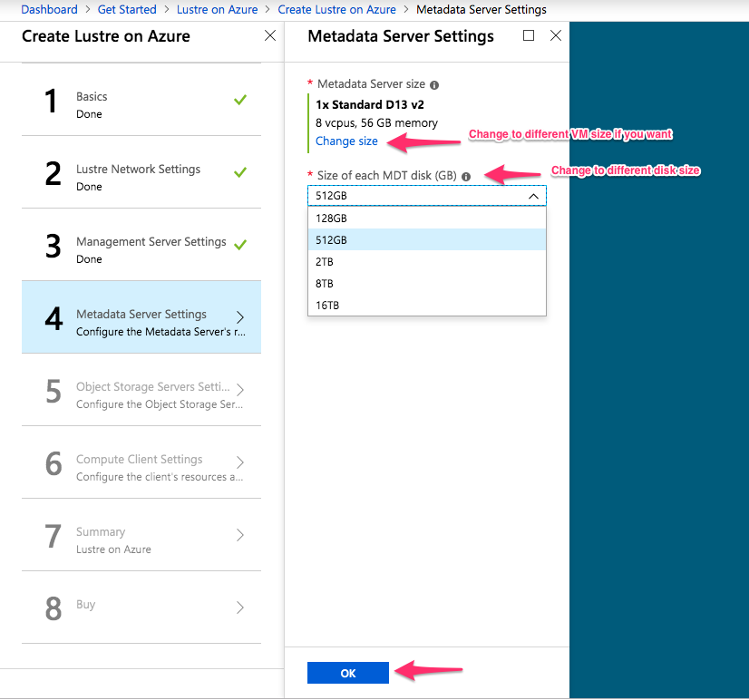Choose 8TB disk size option
The height and width of the screenshot is (700, 749).
click(x=427, y=283)
